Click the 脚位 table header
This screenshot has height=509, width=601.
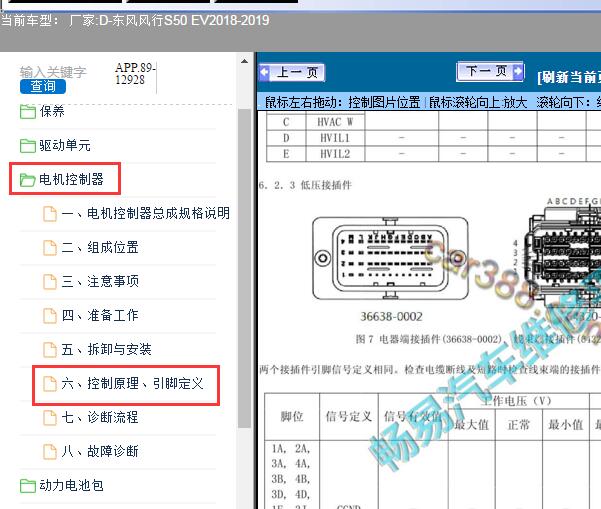292,416
